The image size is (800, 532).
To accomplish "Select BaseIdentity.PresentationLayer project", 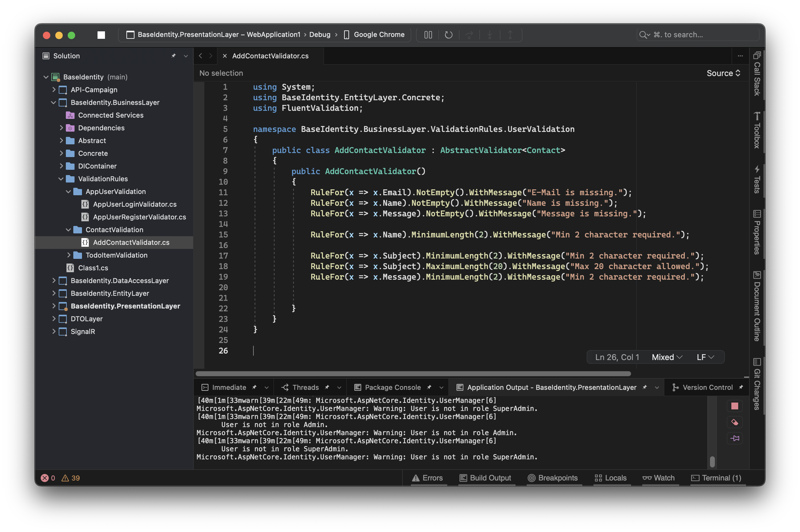I will (x=125, y=306).
